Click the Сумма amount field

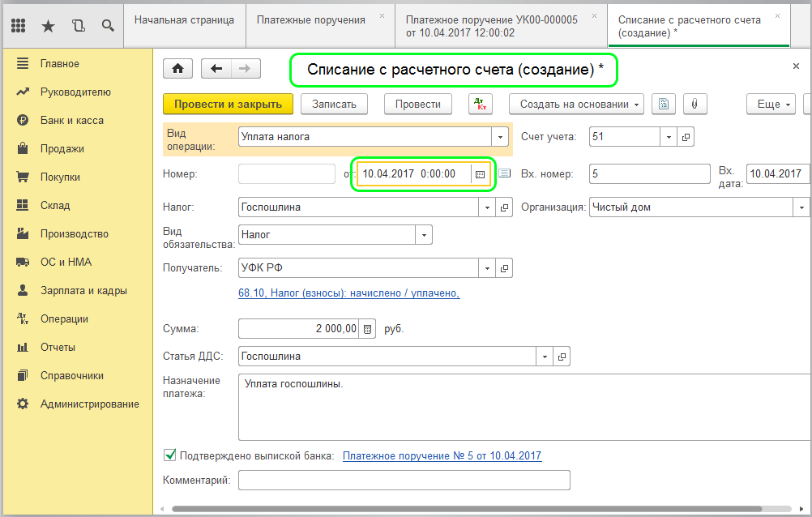coord(298,329)
